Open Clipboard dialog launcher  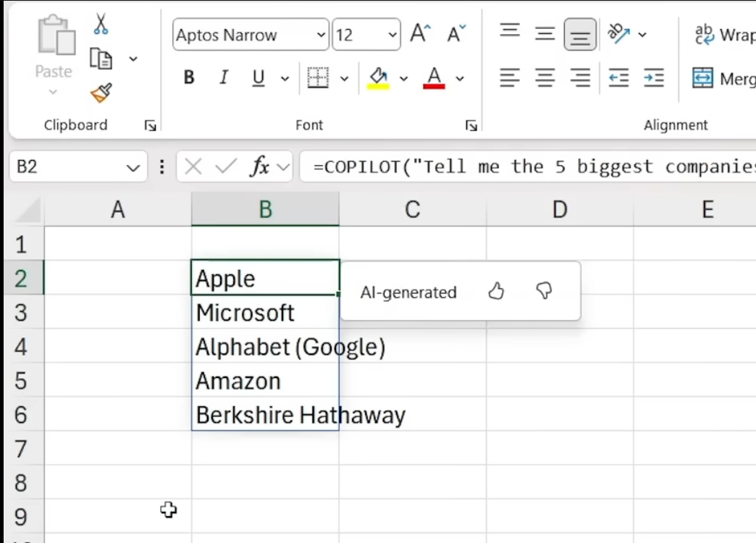(150, 126)
